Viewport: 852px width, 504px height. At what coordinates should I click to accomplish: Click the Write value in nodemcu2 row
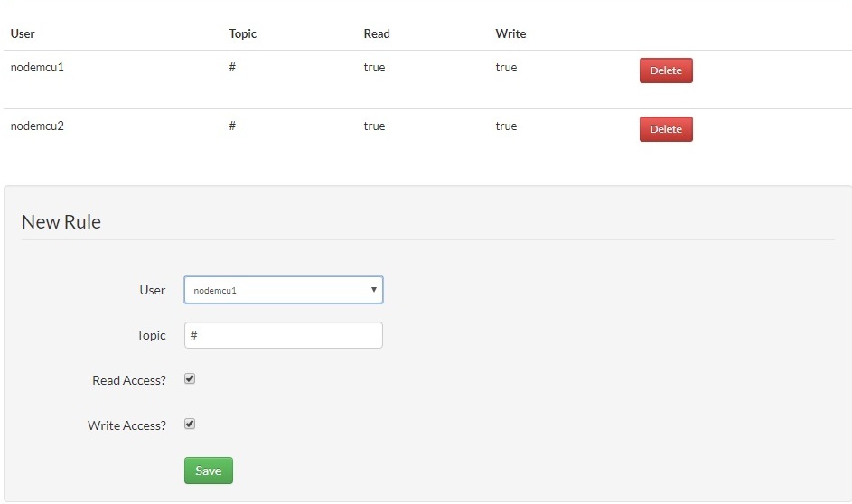pos(506,126)
